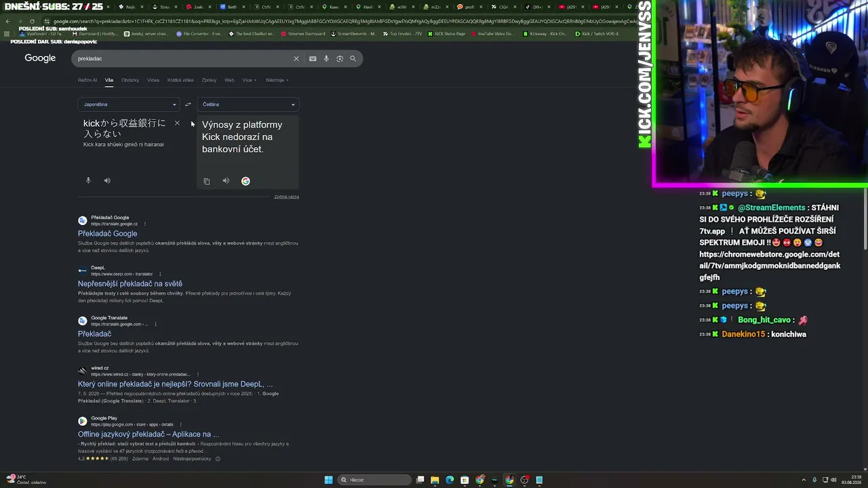Image resolution: width=868 pixels, height=488 pixels.
Task: Copy the Czech translation
Action: (207, 181)
